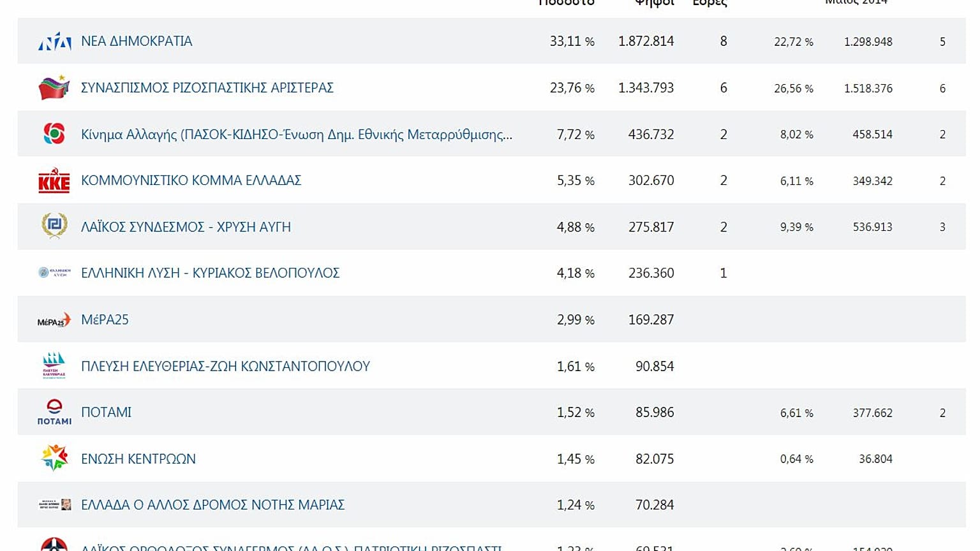Select percentage 1,52 % for Potami
Screen dimensions: 980x551
click(x=575, y=413)
